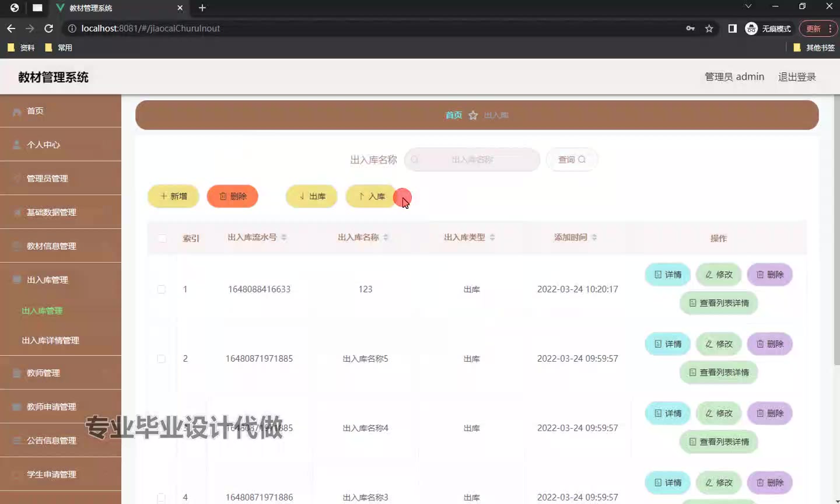840x504 pixels.
Task: Open a new browser tab
Action: coord(202,8)
